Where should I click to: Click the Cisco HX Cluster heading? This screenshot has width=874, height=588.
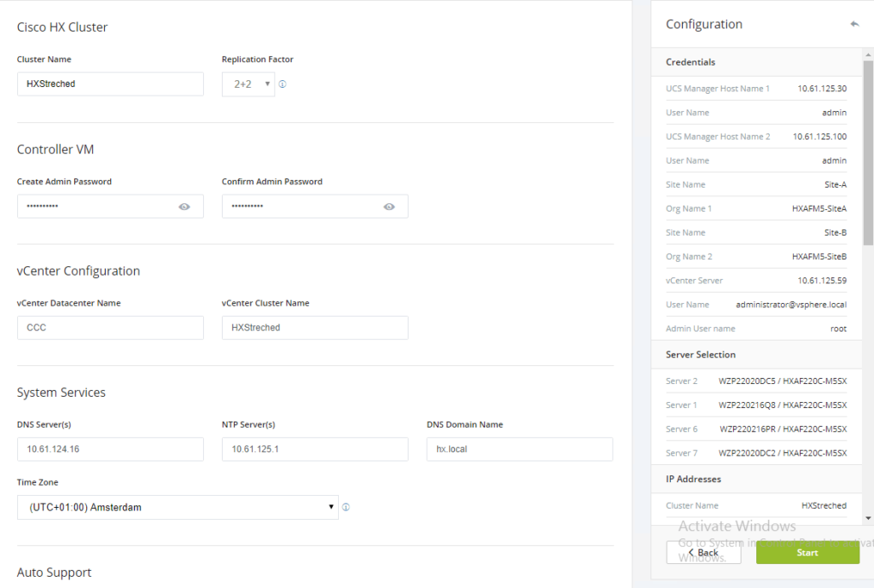[x=62, y=27]
